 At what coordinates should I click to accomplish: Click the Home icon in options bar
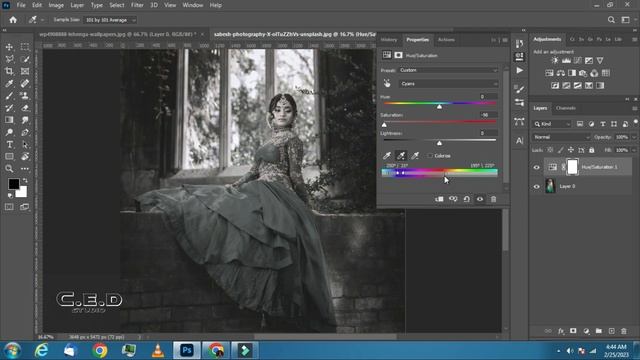tap(13, 20)
